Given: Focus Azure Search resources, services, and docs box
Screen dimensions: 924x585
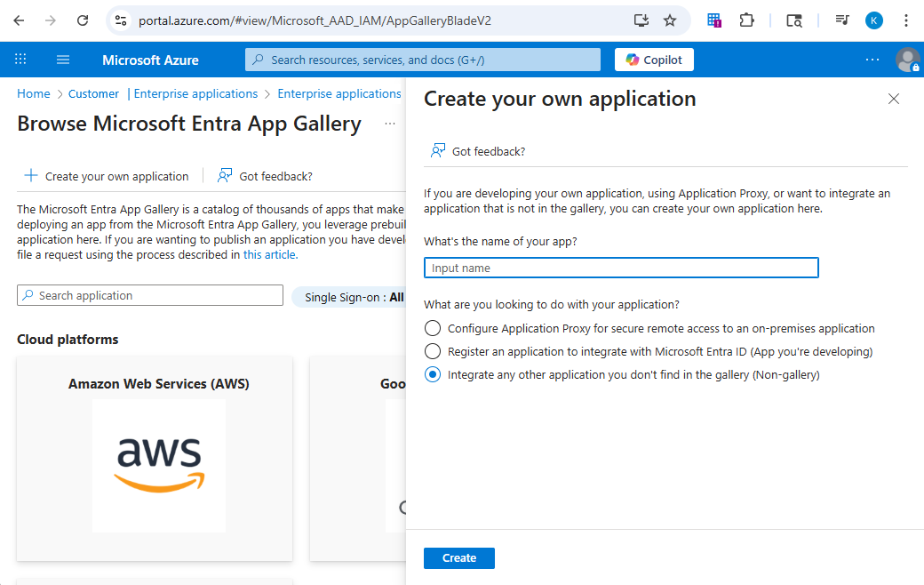Looking at the screenshot, I should tap(423, 60).
